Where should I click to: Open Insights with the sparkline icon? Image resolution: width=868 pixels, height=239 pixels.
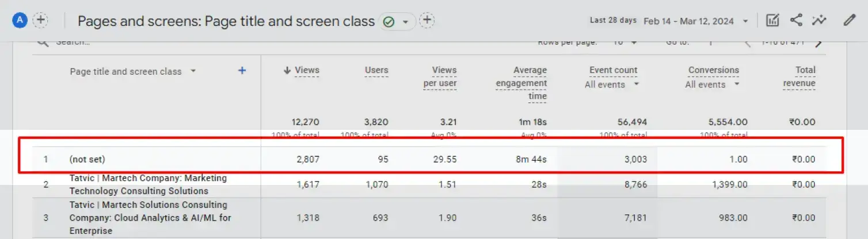[x=819, y=21]
